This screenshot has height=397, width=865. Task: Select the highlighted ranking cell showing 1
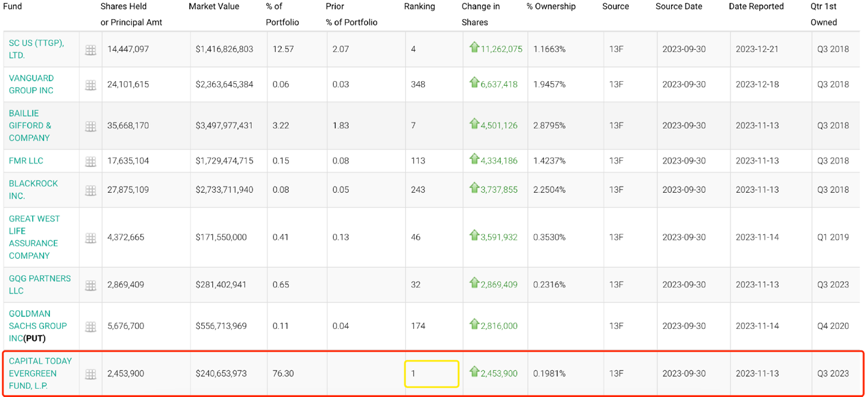tap(431, 373)
